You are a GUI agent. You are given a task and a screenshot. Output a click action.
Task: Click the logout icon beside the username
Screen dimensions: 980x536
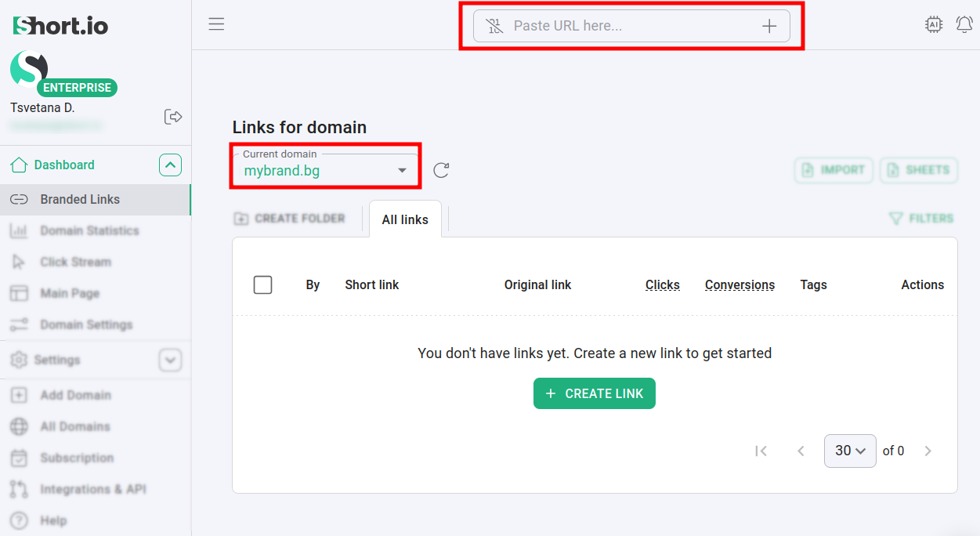tap(173, 117)
